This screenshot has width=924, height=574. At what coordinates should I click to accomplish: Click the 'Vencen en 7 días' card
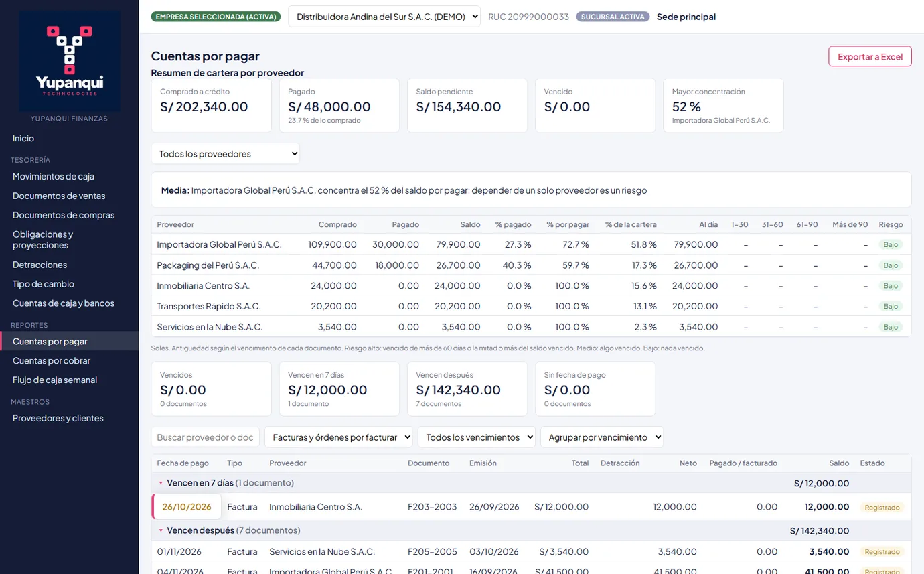339,389
